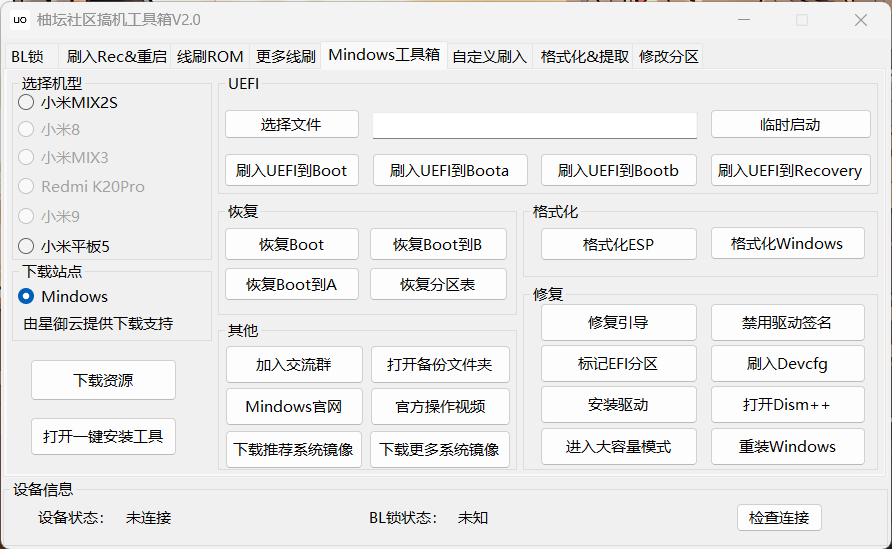The height and width of the screenshot is (549, 892).
Task: Click 格式化ESP button
Action: [618, 244]
